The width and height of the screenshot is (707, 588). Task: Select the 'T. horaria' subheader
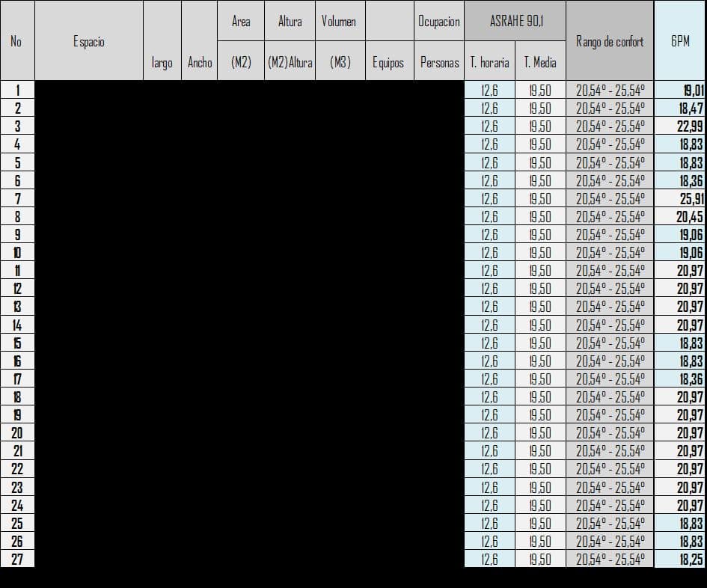coord(490,61)
